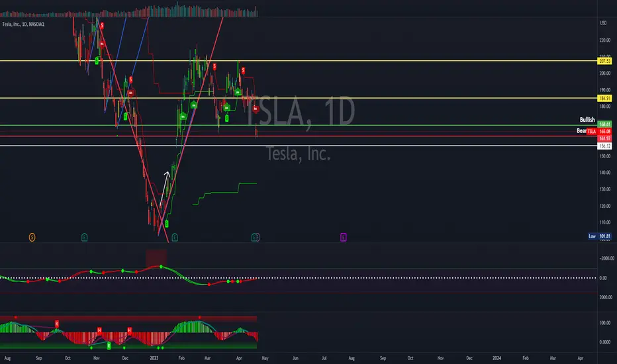Click the yellow 207.53 price label
617x364 pixels.
[605, 61]
